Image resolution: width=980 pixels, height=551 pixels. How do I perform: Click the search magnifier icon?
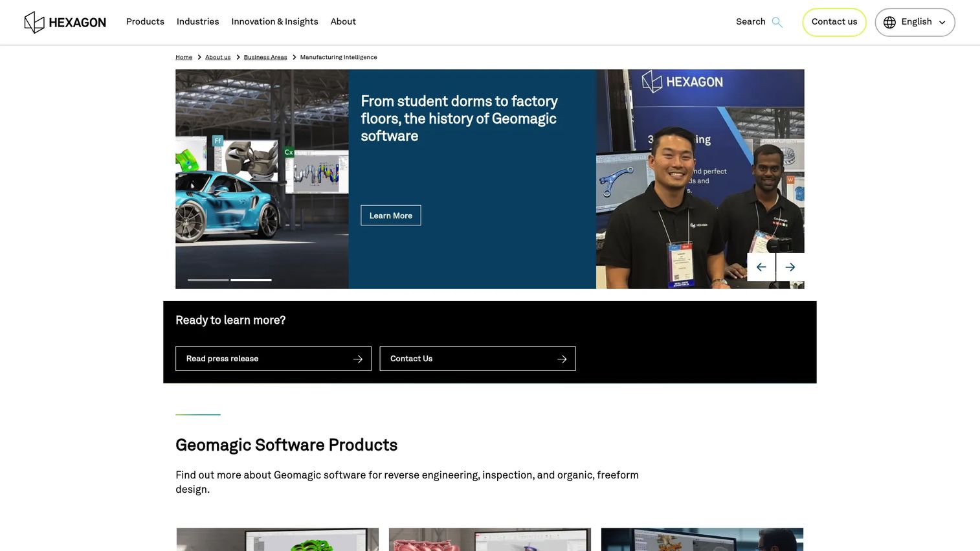(x=777, y=22)
